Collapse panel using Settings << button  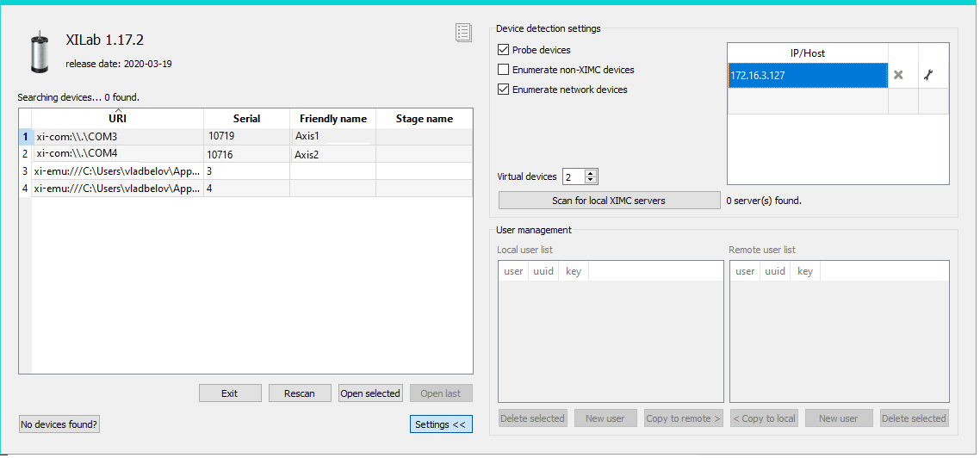click(441, 424)
